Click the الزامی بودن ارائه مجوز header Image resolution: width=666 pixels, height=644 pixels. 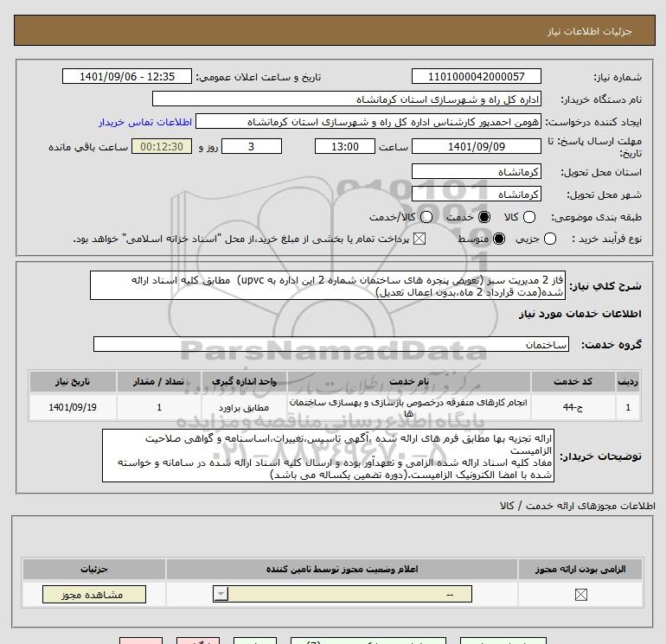click(x=580, y=570)
